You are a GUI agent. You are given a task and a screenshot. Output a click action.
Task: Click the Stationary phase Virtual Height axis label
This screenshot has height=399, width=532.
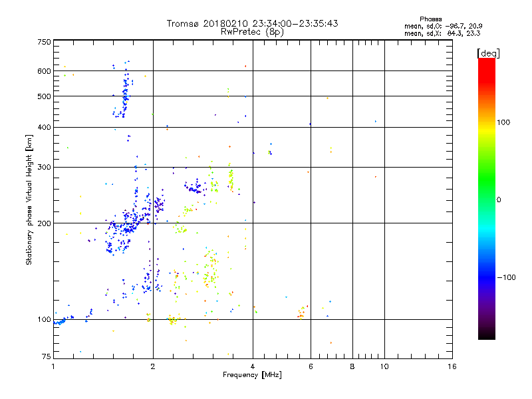pos(29,199)
